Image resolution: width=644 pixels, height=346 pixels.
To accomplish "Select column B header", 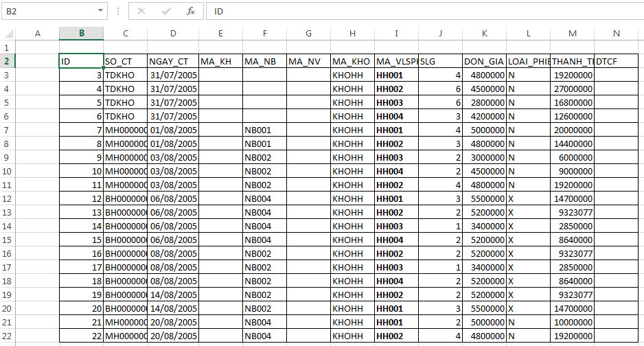I will pyautogui.click(x=81, y=34).
